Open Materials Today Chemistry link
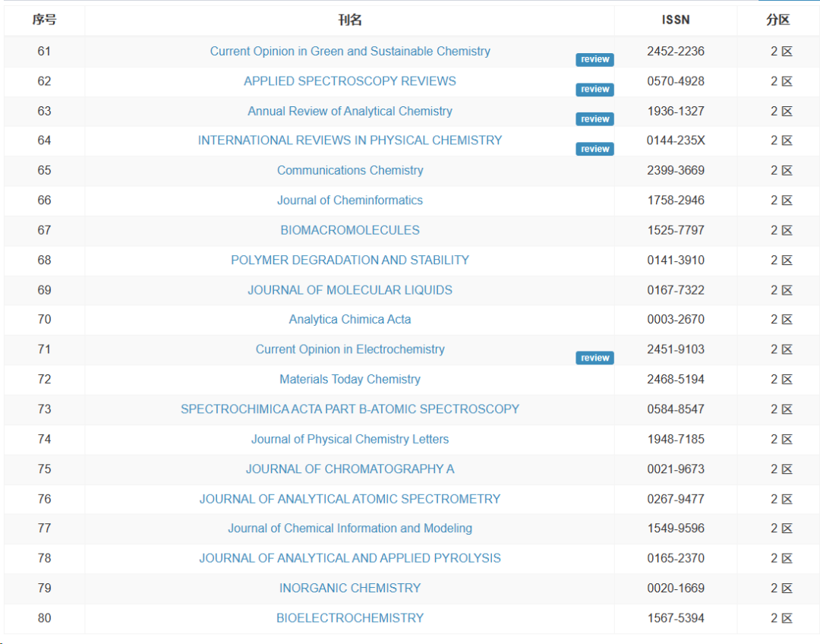This screenshot has height=644, width=820. tap(350, 379)
